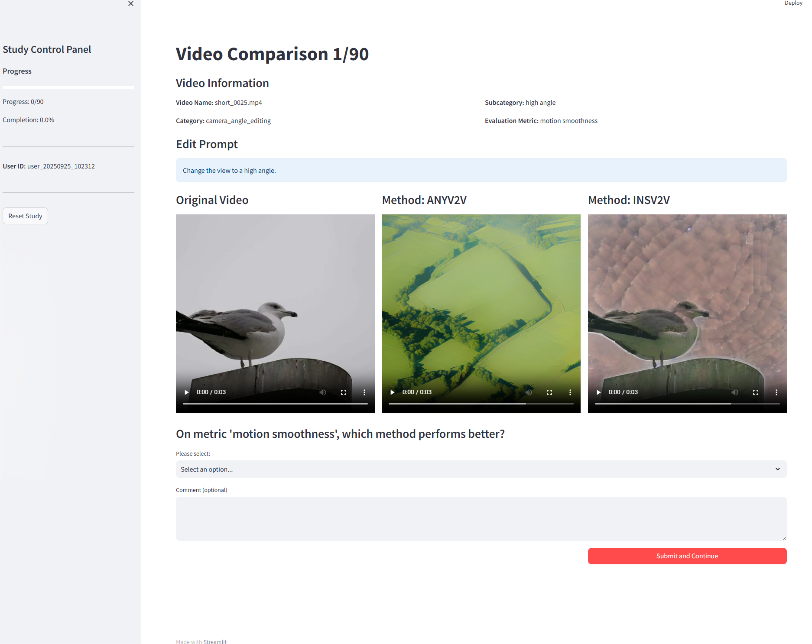Mute the ANYV2V video audio
The image size is (812, 644).
tap(529, 392)
